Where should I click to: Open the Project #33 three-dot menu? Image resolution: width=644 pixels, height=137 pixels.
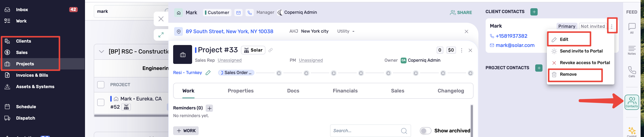click(461, 50)
